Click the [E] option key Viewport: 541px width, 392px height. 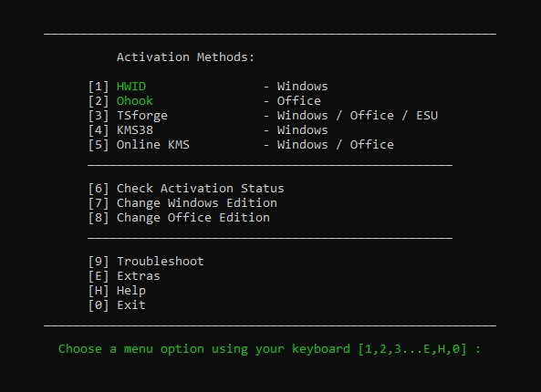pos(99,276)
